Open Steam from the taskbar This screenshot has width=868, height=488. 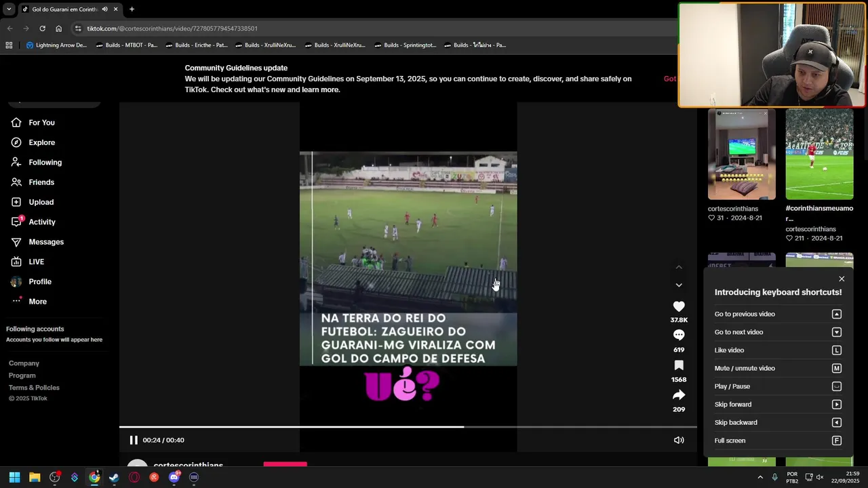coord(114,477)
